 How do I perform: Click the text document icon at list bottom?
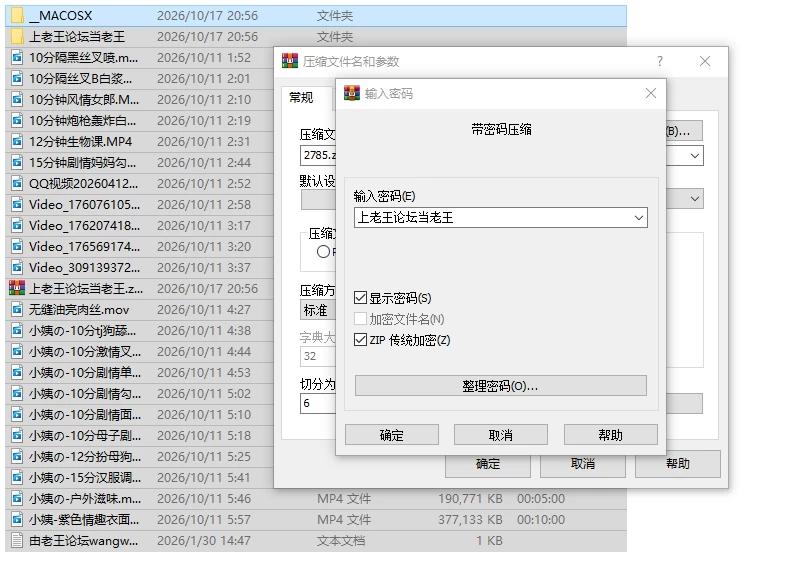(17, 540)
